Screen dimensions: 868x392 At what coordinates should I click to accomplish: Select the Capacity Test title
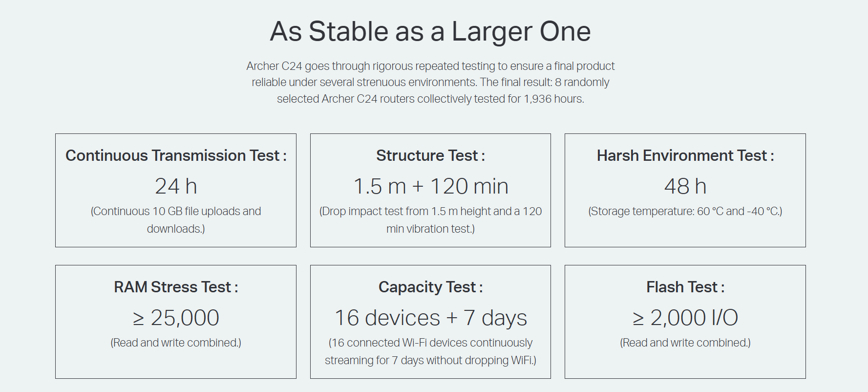430,287
